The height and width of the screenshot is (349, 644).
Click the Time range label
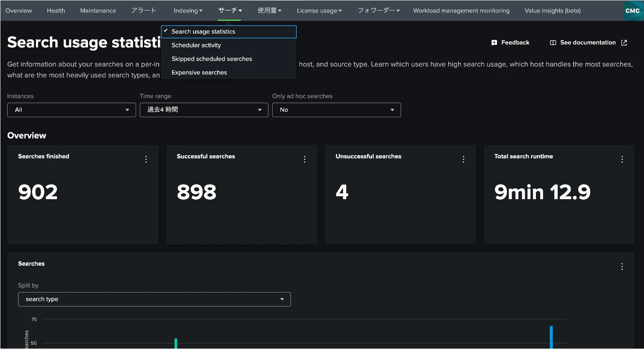point(155,96)
